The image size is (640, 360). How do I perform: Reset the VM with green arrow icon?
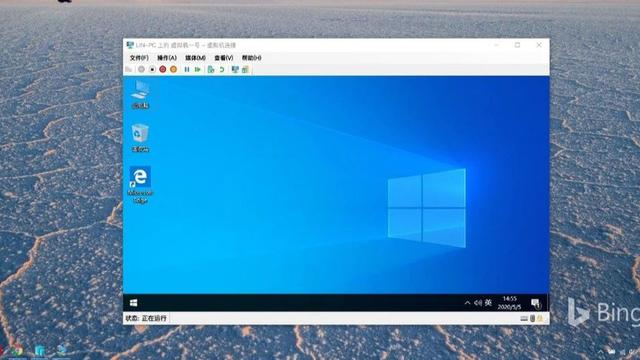coord(198,69)
